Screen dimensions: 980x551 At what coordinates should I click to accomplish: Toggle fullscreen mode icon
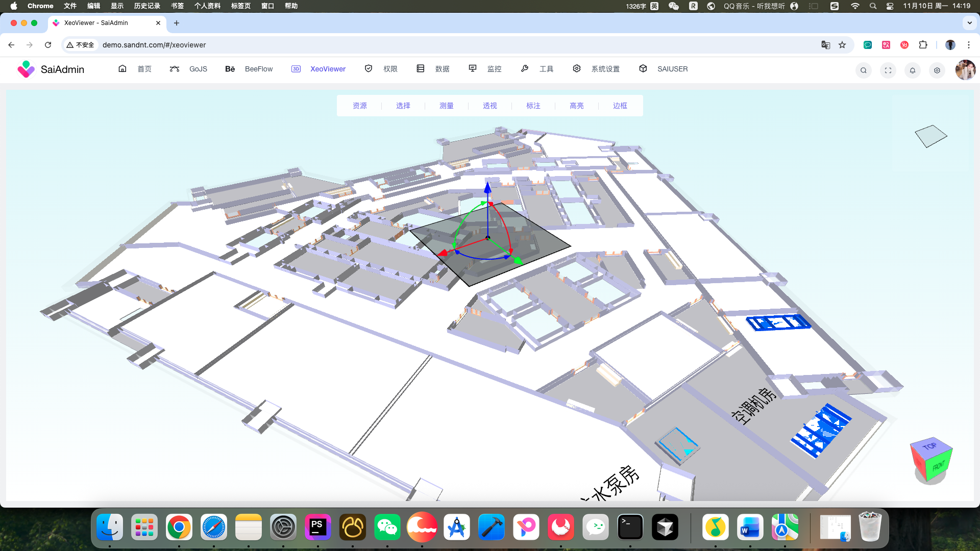point(888,70)
